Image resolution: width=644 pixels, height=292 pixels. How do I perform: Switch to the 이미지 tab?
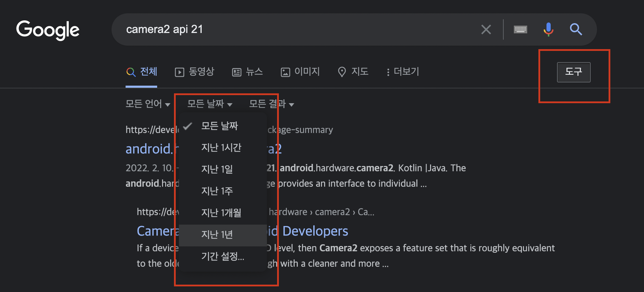coord(300,72)
